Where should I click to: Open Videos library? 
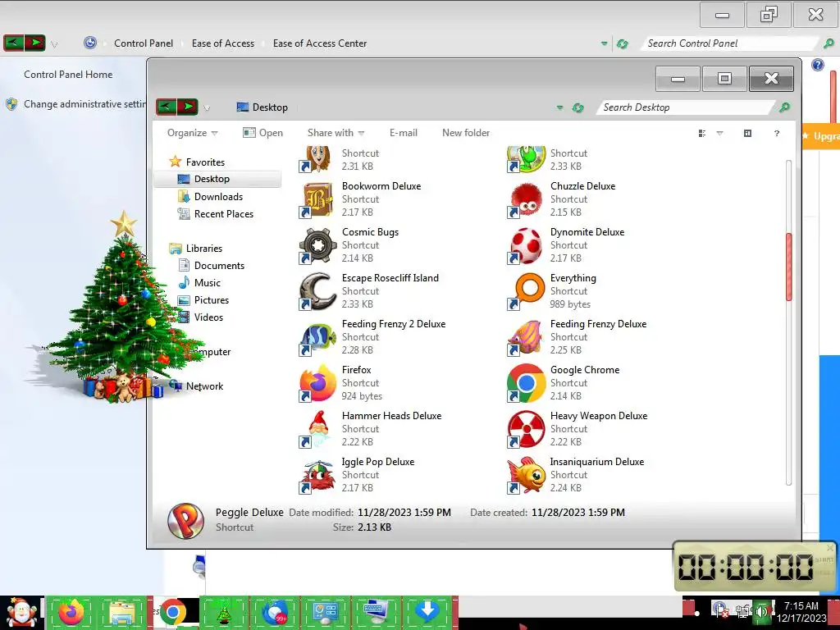pos(208,317)
